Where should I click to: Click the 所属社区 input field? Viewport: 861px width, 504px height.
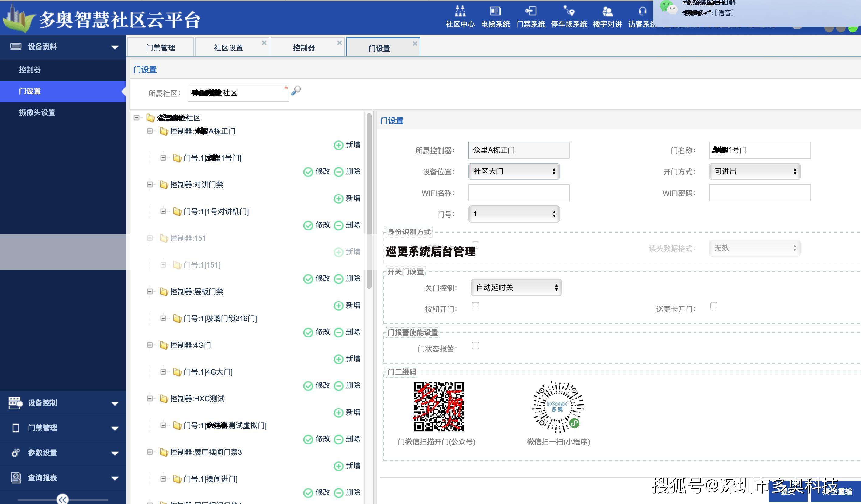coord(238,93)
